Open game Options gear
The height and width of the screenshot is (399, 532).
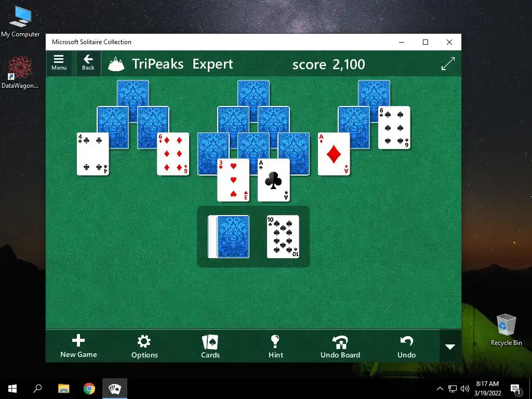click(x=144, y=347)
